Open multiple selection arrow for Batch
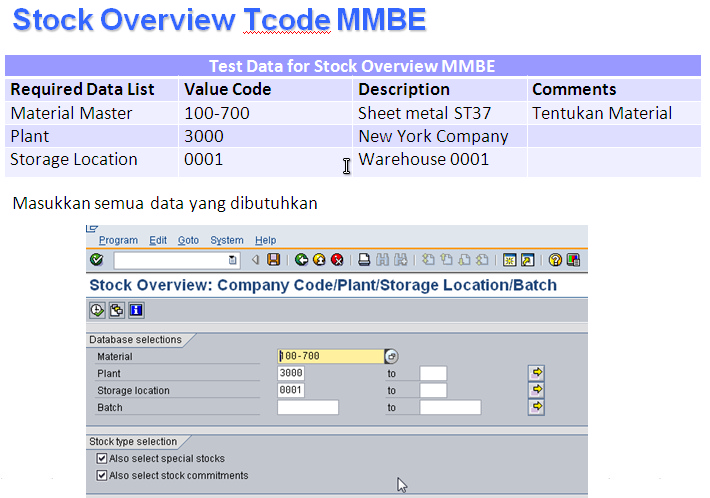This screenshot has height=498, width=710. coord(537,407)
